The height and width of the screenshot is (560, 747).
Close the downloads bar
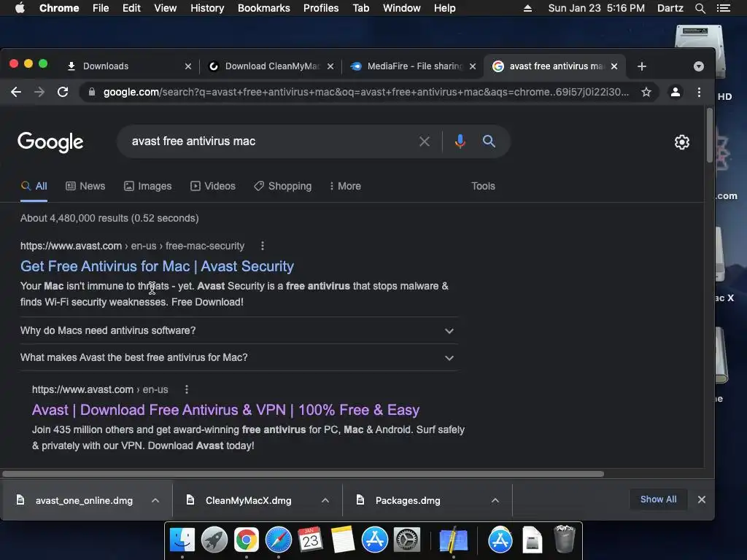[702, 499]
